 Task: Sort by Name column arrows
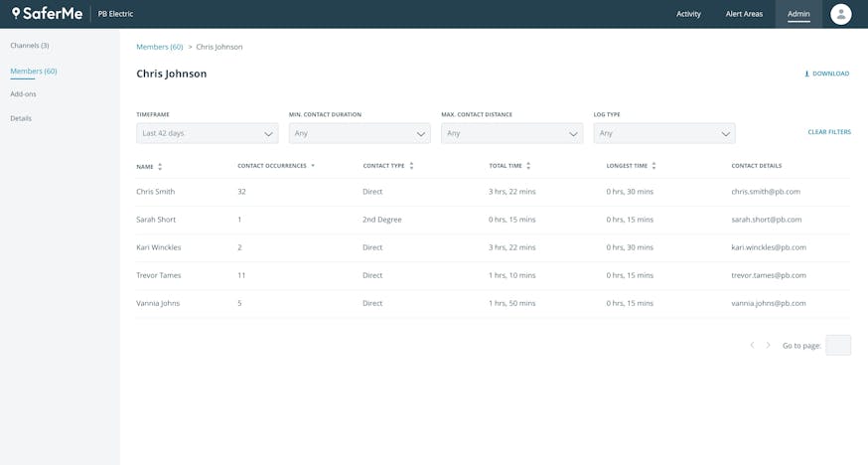pos(160,167)
